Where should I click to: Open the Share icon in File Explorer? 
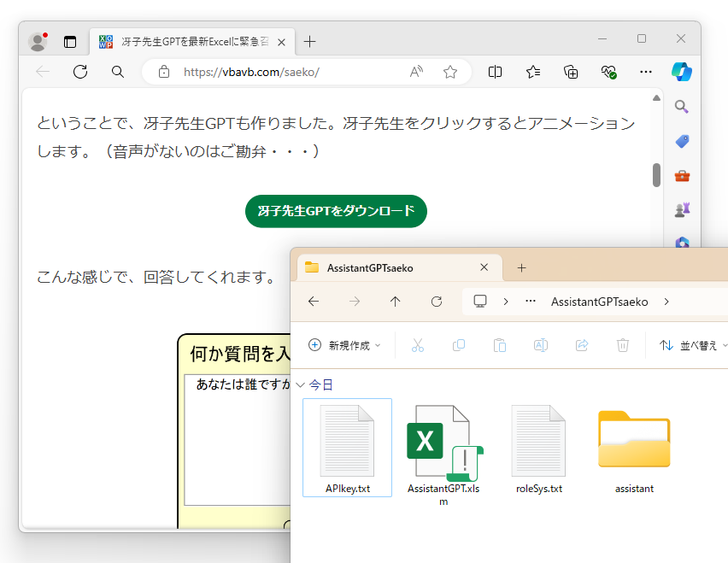tap(581, 345)
